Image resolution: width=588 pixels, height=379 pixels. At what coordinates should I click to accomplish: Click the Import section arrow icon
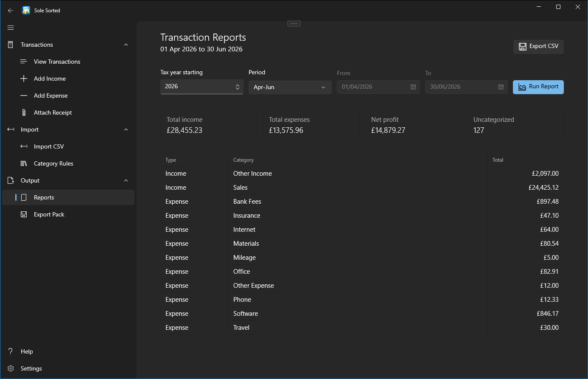pyautogui.click(x=11, y=129)
